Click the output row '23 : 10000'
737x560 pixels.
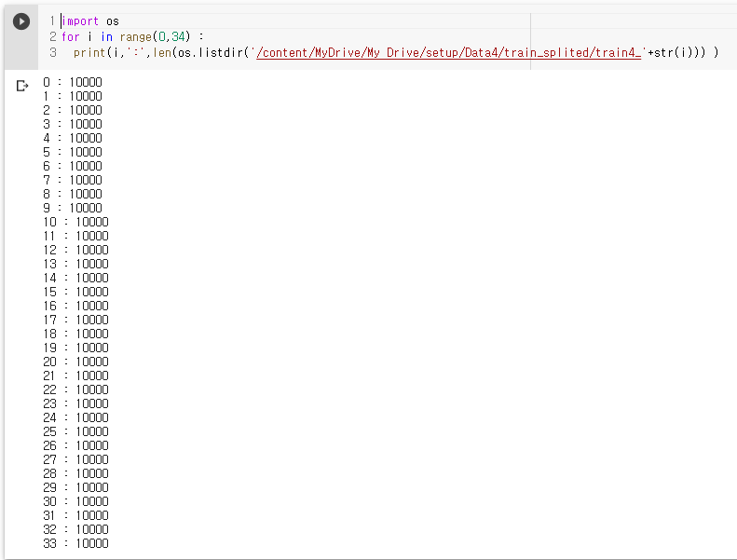pos(75,403)
